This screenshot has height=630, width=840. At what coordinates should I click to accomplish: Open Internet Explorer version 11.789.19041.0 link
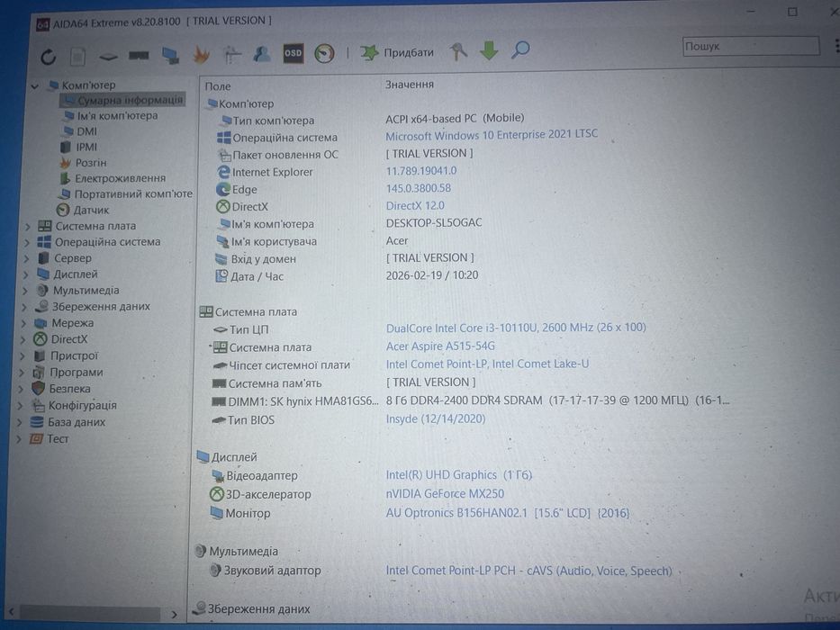tap(421, 171)
